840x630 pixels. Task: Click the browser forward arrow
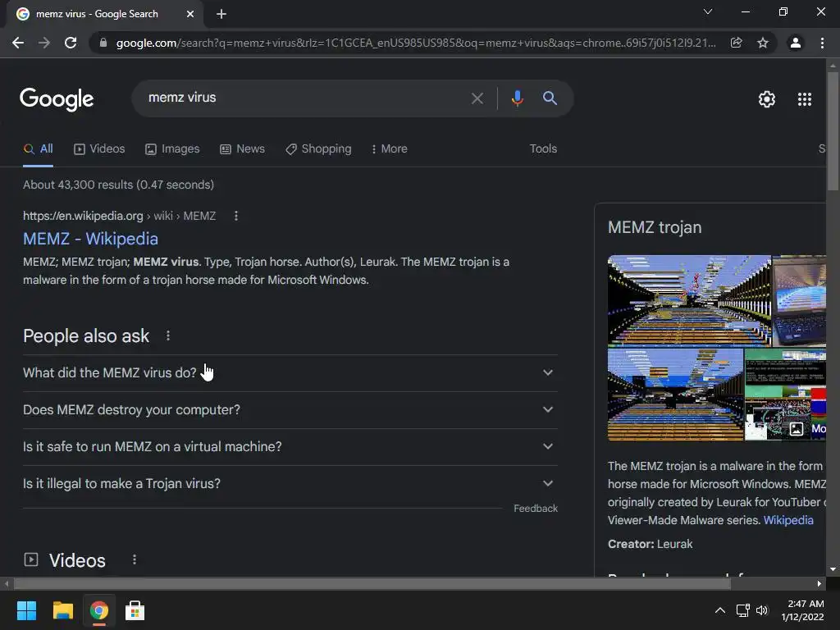point(44,43)
